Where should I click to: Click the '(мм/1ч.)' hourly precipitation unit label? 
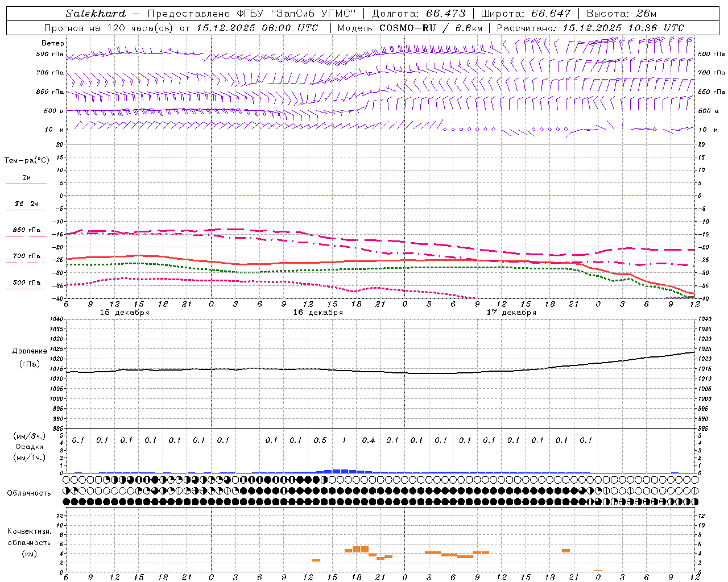point(29,457)
